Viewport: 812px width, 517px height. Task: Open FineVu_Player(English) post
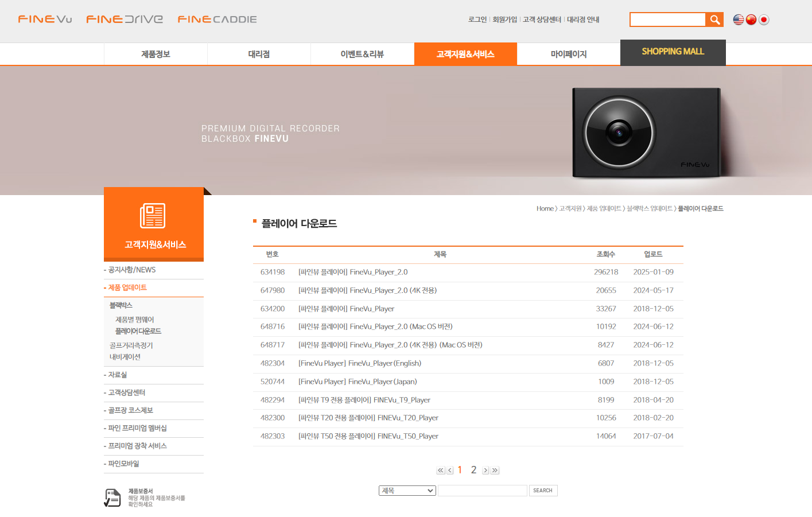point(360,363)
